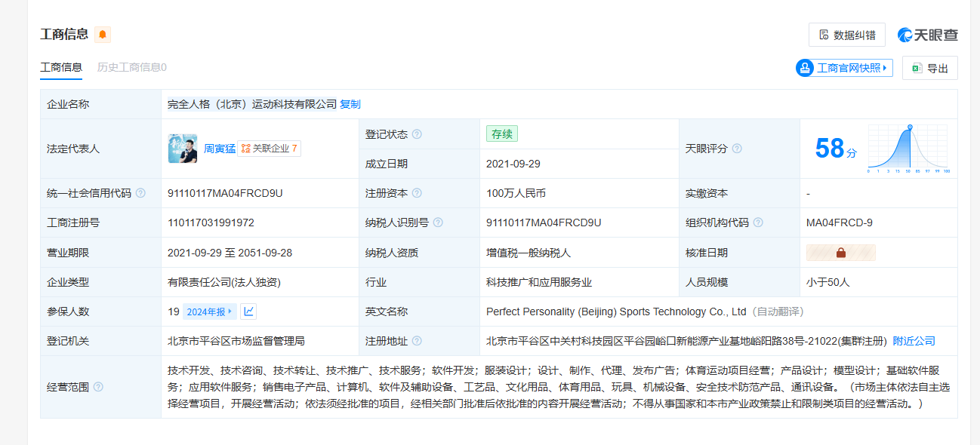Select the 工商信息 tab
This screenshot has width=980, height=445.
pyautogui.click(x=61, y=67)
